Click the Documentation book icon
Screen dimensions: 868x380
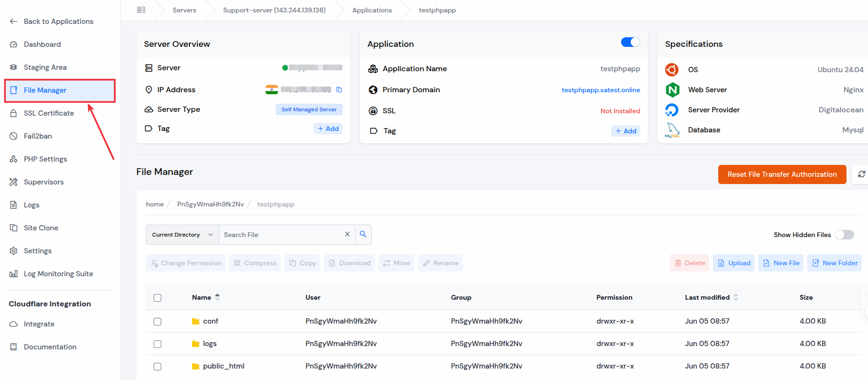tap(13, 347)
